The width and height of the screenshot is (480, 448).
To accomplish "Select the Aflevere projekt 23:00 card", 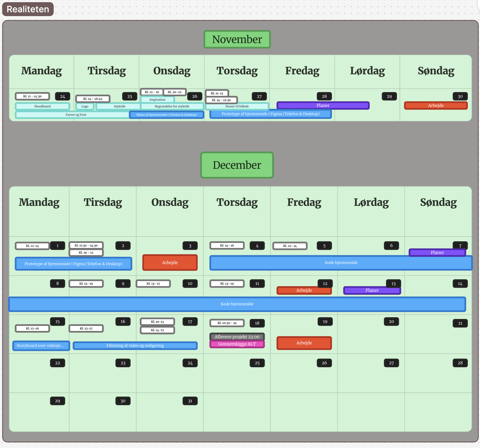I will [237, 337].
